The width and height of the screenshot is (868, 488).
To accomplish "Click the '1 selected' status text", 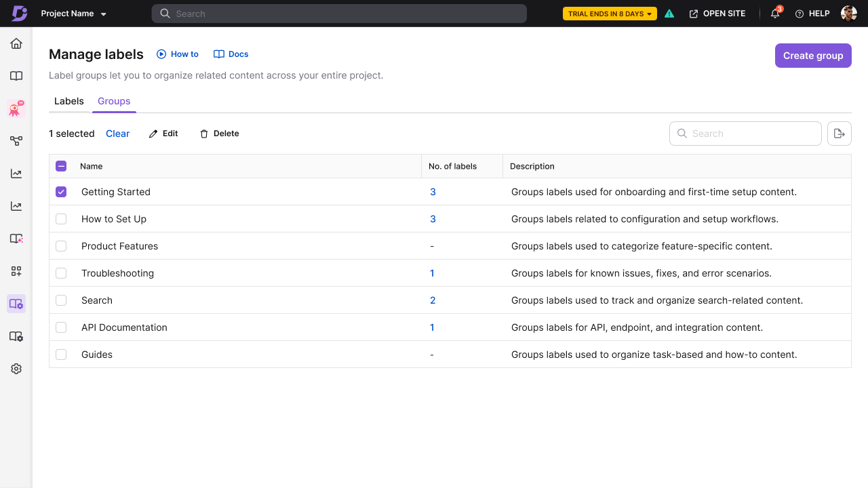I will [72, 134].
